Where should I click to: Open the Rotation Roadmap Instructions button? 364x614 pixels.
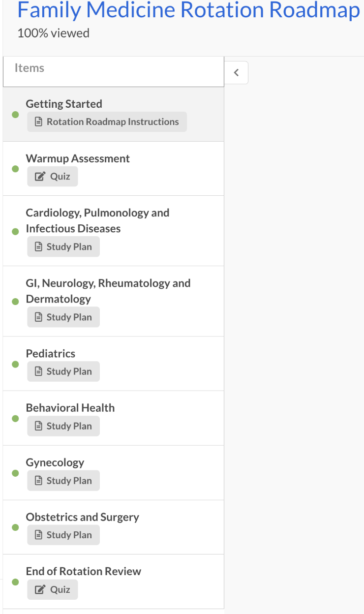point(107,122)
